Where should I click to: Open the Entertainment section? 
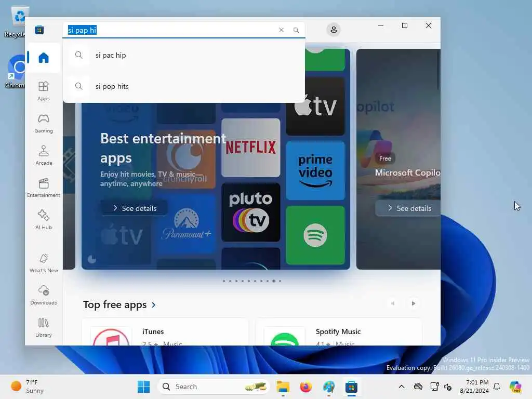coord(44,188)
